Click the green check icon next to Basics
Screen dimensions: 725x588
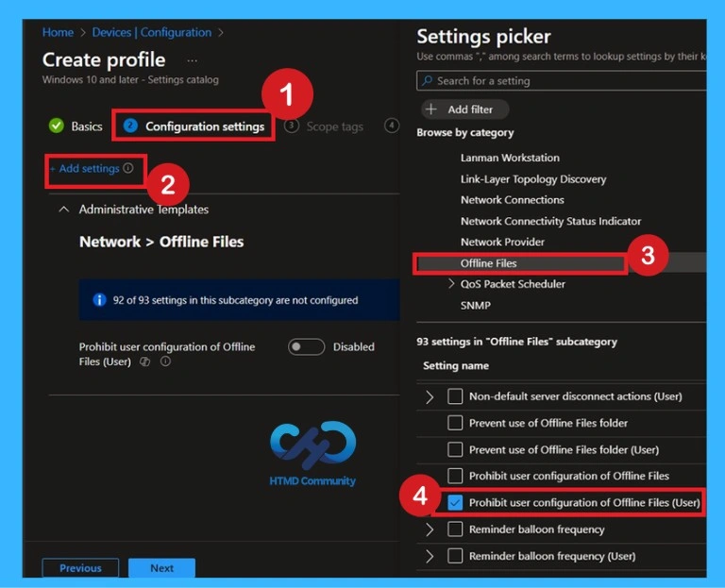click(57, 126)
